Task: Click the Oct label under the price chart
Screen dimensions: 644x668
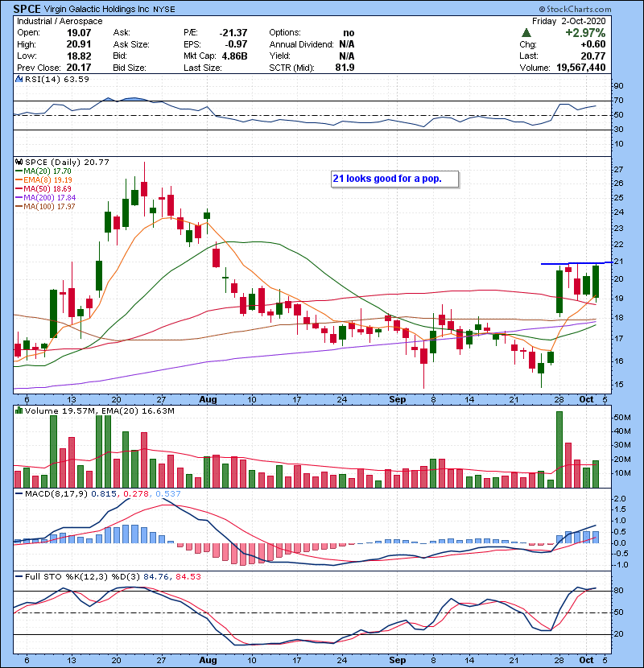Action: (587, 400)
